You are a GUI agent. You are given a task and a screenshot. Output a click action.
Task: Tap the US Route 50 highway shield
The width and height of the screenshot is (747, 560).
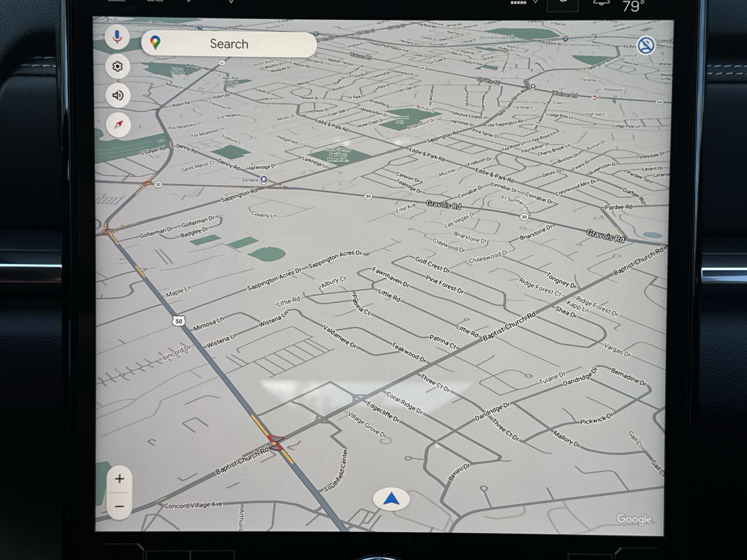(179, 321)
